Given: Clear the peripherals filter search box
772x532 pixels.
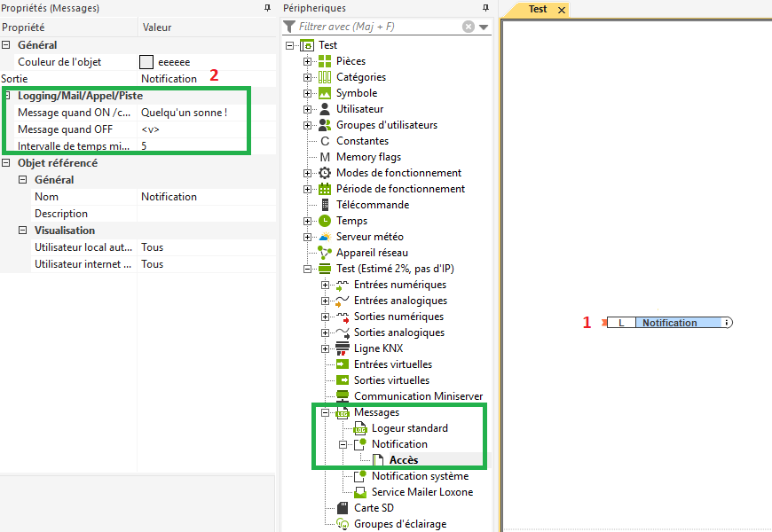Looking at the screenshot, I should point(469,27).
